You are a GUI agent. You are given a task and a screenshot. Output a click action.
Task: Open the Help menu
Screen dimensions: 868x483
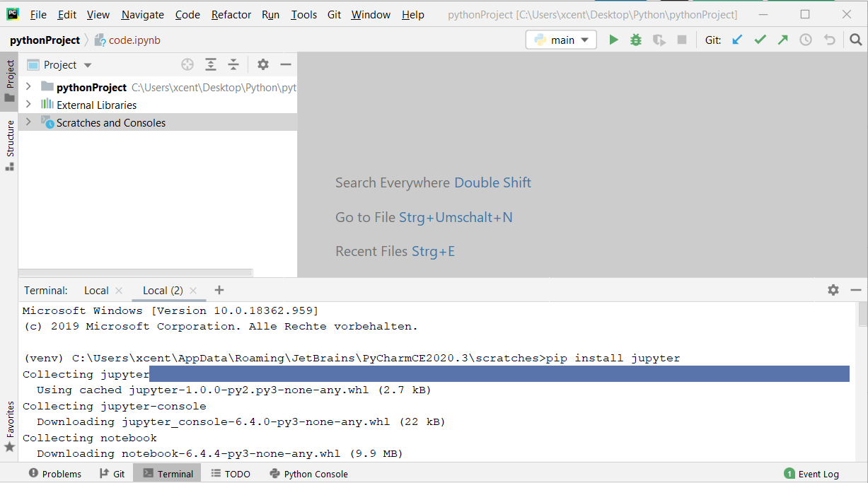413,15
